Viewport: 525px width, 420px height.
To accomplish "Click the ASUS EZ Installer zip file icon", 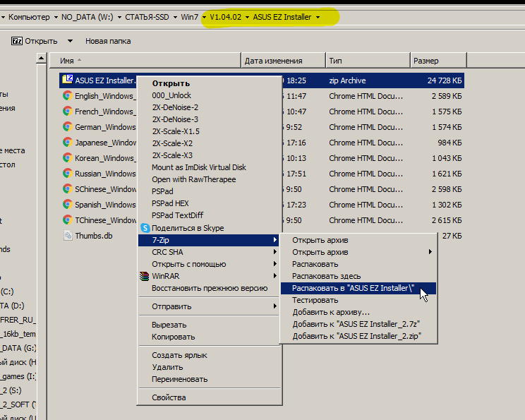I will click(67, 80).
